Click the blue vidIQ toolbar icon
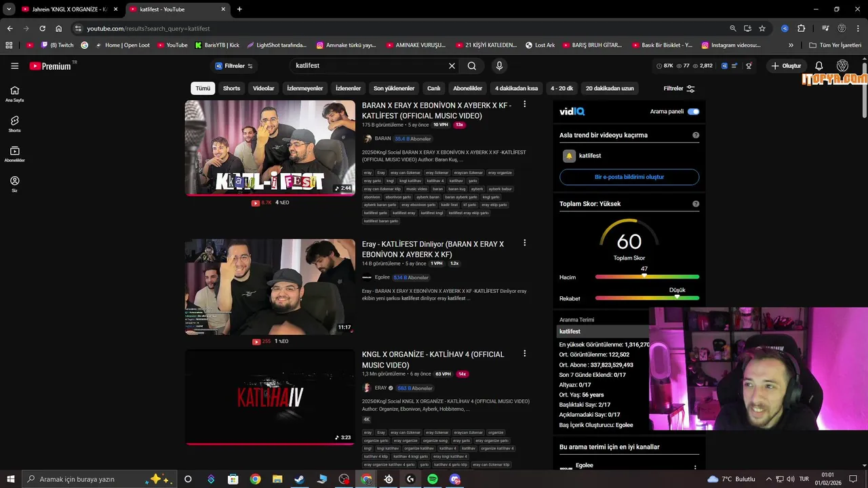 pyautogui.click(x=724, y=66)
